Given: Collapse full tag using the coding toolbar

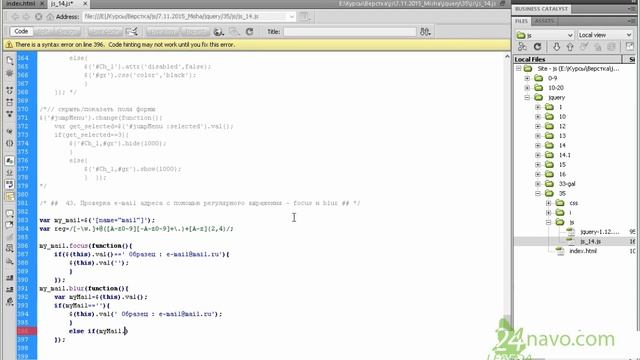Looking at the screenshot, I should coord(10,90).
